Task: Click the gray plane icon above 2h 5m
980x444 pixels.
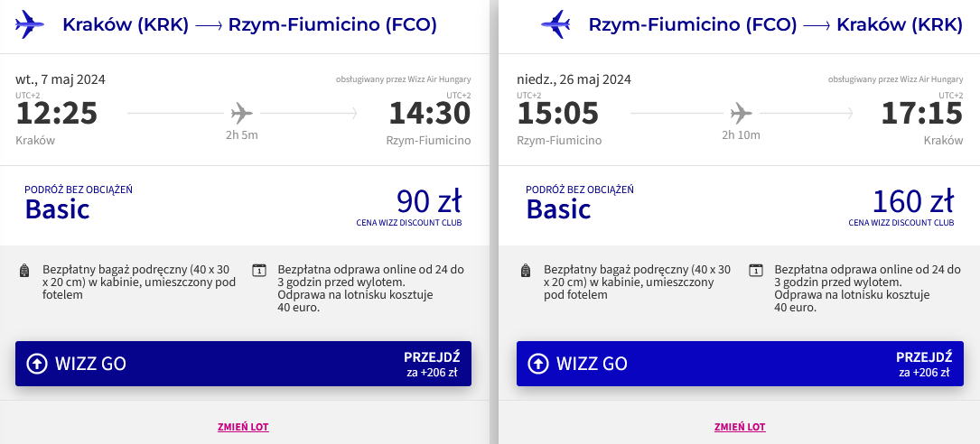Action: coord(241,113)
